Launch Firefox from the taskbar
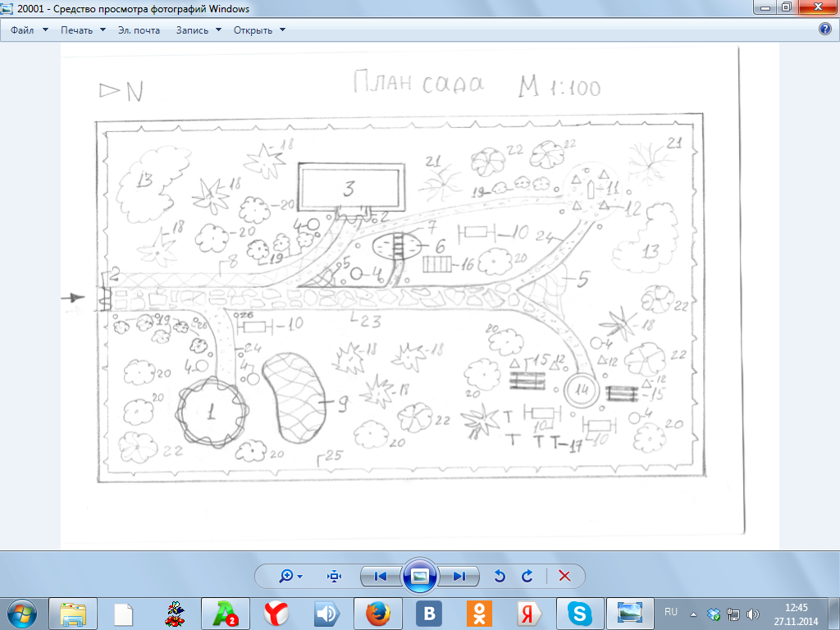This screenshot has height=630, width=840. (377, 613)
